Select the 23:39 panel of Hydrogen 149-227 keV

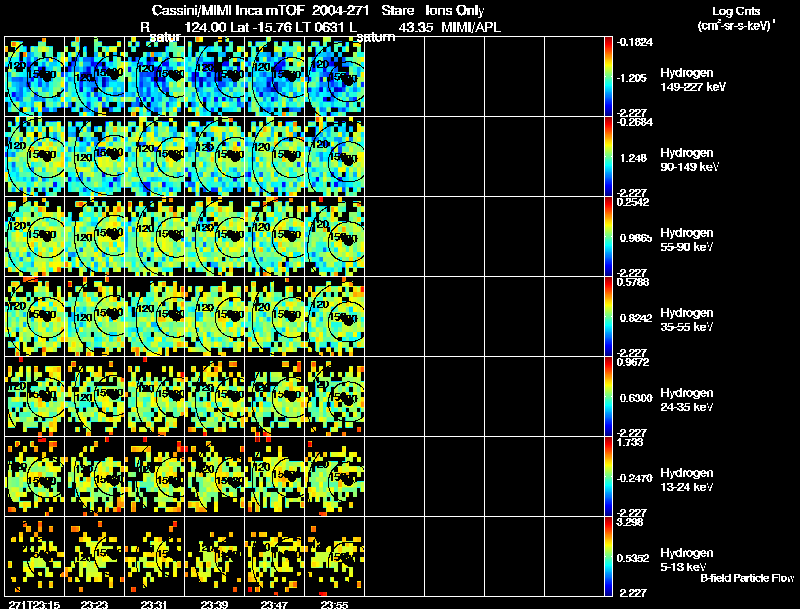click(x=215, y=77)
